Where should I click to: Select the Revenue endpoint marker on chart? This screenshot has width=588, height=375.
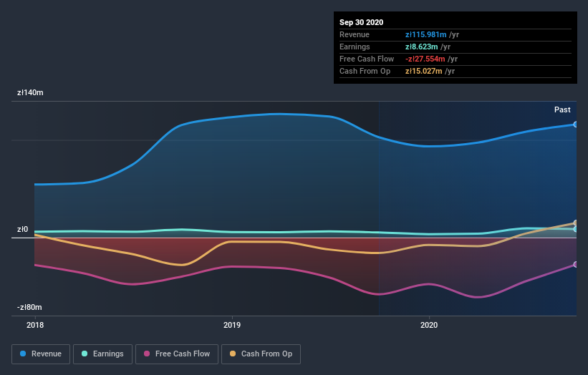(576, 125)
